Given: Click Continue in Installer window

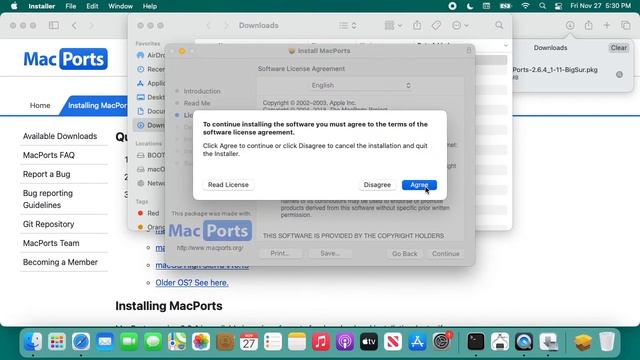Looking at the screenshot, I should pyautogui.click(x=446, y=253).
